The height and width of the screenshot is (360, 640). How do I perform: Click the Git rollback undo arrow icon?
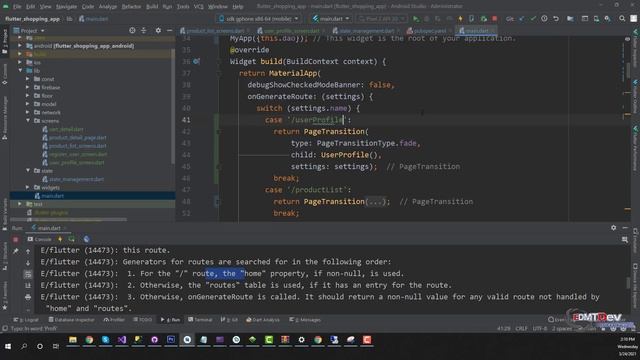point(556,19)
